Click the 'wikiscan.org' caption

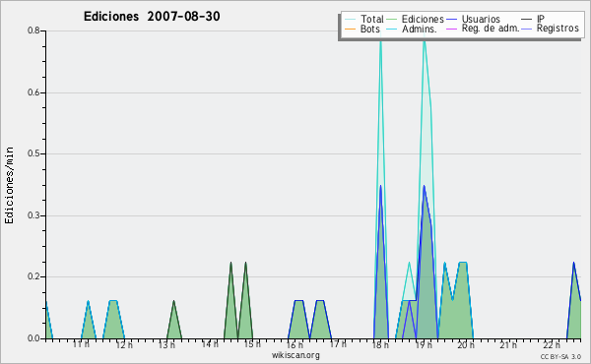pyautogui.click(x=295, y=355)
